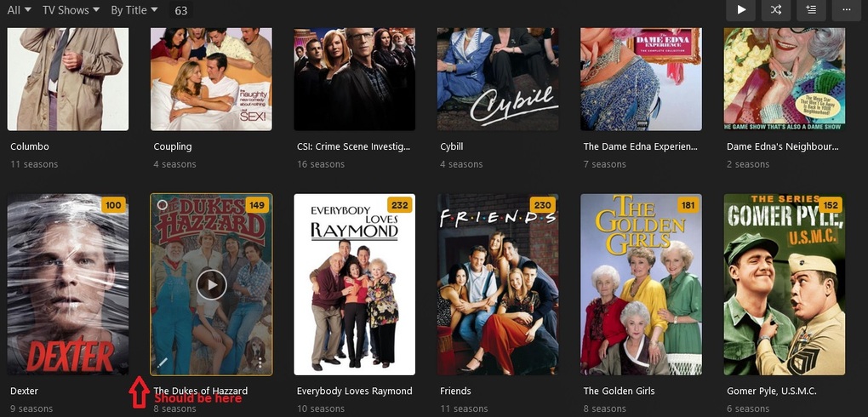Select The Dukes of Hazzard using circle checkbox
This screenshot has height=417, width=868.
[163, 205]
